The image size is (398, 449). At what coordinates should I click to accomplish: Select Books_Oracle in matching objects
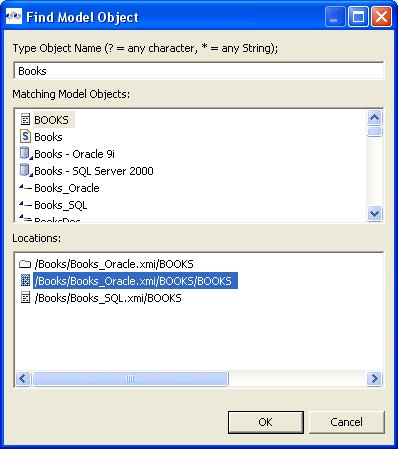(67, 188)
